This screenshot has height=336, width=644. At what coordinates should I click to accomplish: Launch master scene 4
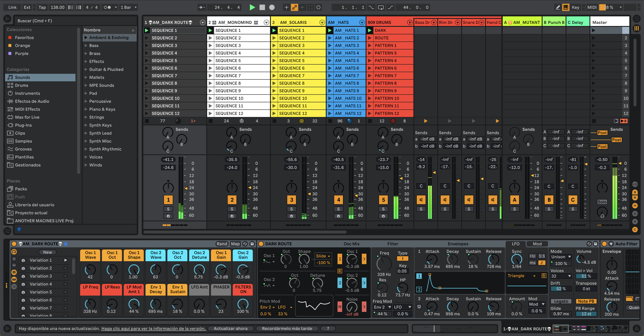[x=593, y=53]
